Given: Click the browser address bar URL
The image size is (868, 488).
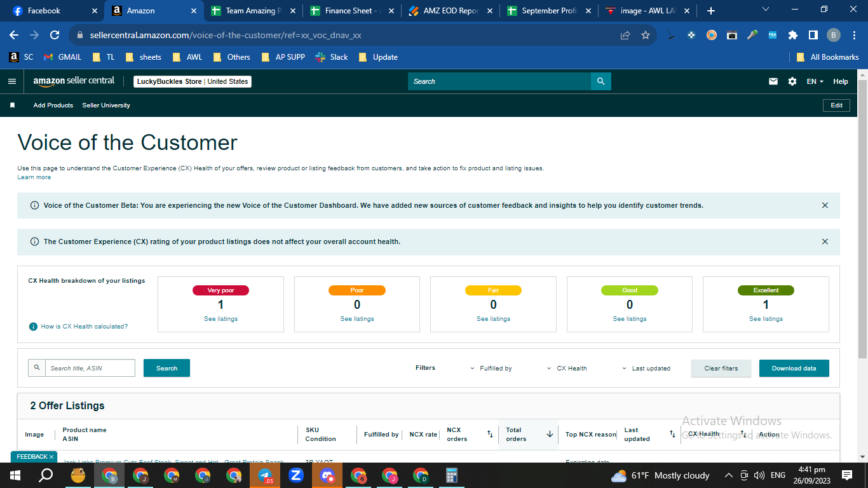Looking at the screenshot, I should coord(226,36).
